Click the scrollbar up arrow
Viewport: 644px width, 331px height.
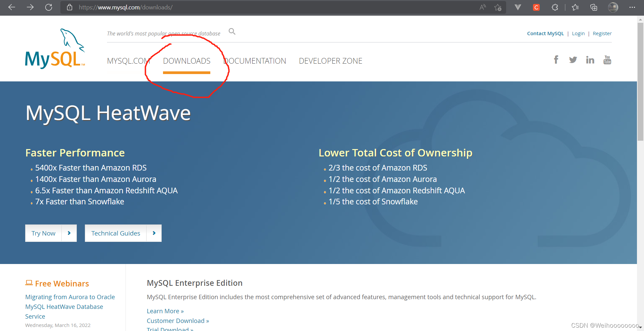[640, 19]
